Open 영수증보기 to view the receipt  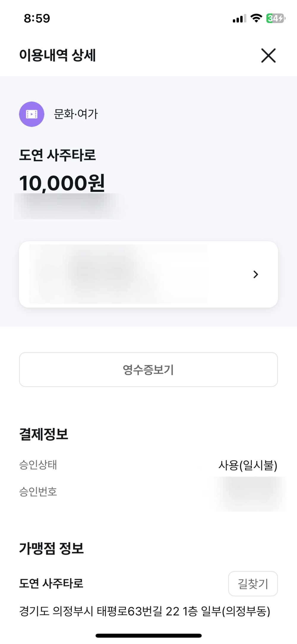[148, 370]
